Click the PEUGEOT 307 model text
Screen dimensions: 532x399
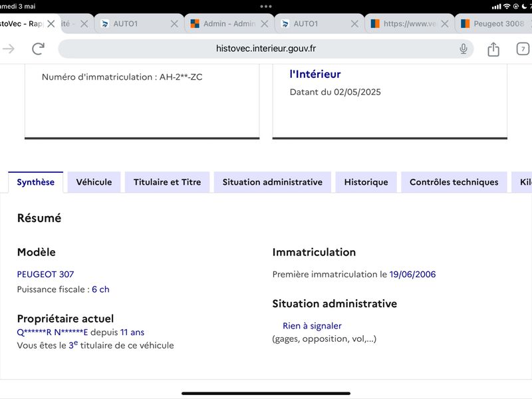coord(45,274)
